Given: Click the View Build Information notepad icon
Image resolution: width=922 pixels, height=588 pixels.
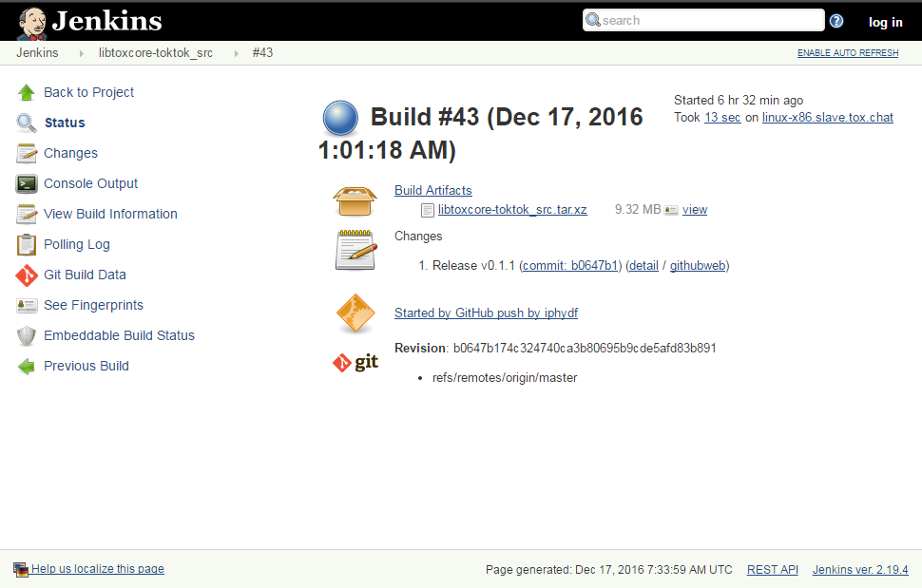Looking at the screenshot, I should pos(27,215).
